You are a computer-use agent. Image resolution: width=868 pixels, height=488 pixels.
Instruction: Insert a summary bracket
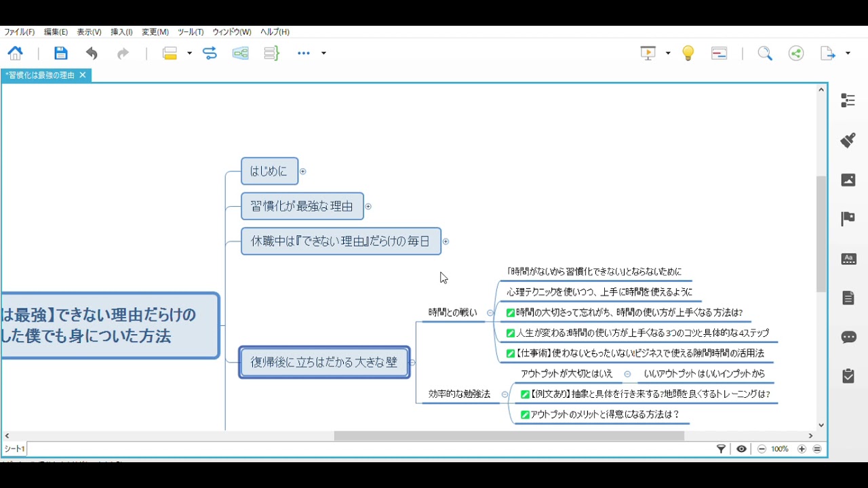pos(271,54)
